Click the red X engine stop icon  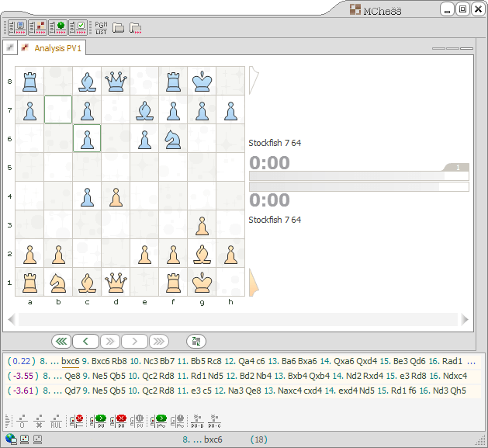76,421
